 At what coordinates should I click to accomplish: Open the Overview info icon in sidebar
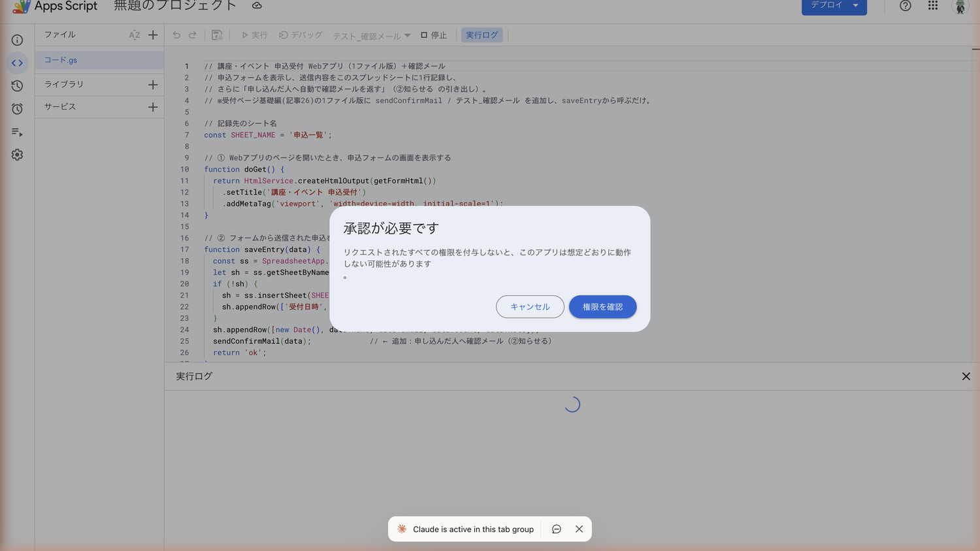tap(17, 40)
